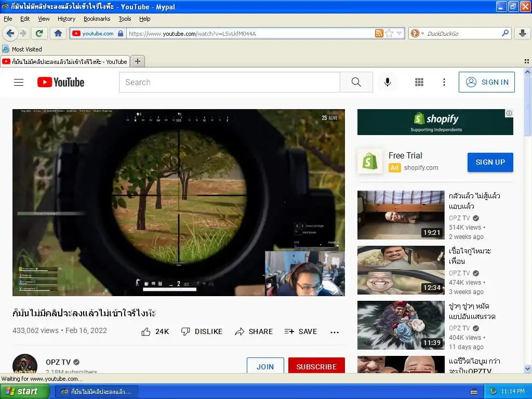Click the page scrollbar down arrow

[527, 368]
